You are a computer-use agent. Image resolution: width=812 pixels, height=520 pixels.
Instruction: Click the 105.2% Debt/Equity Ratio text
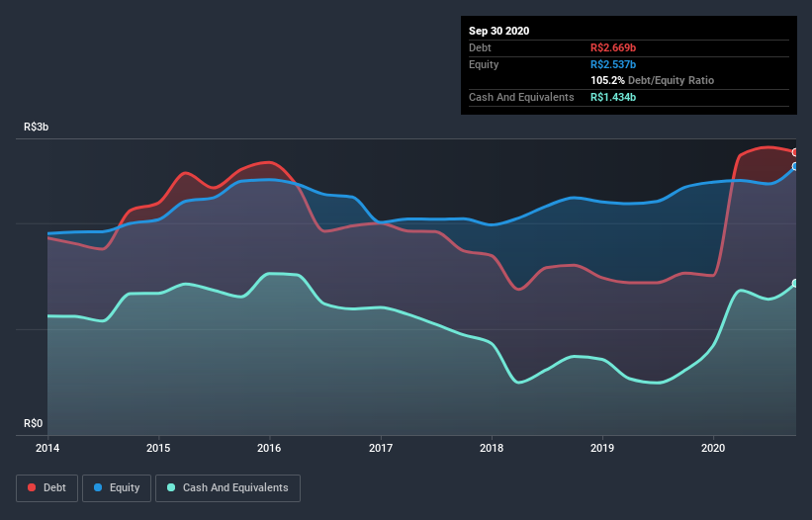[x=652, y=81]
